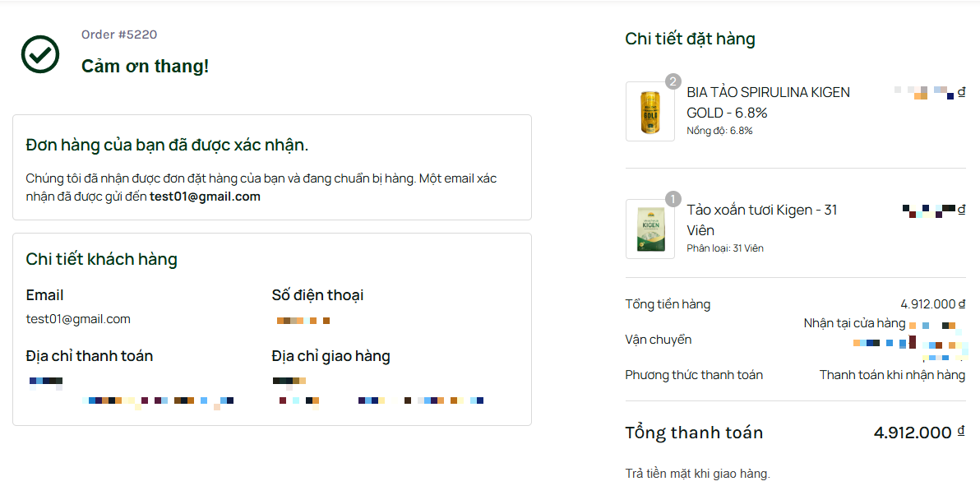
Task: Click the green order confirmed checkmark icon
Action: [x=39, y=54]
